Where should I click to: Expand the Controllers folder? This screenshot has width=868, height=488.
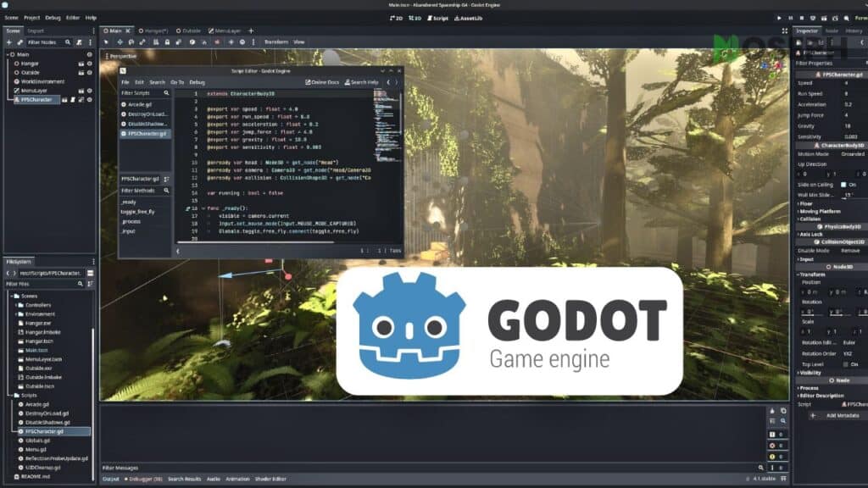[x=15, y=305]
